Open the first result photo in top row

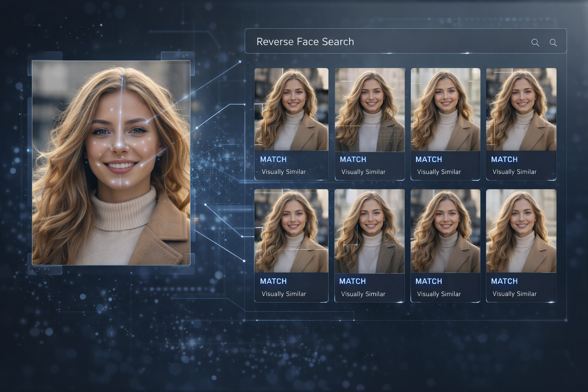click(x=291, y=109)
